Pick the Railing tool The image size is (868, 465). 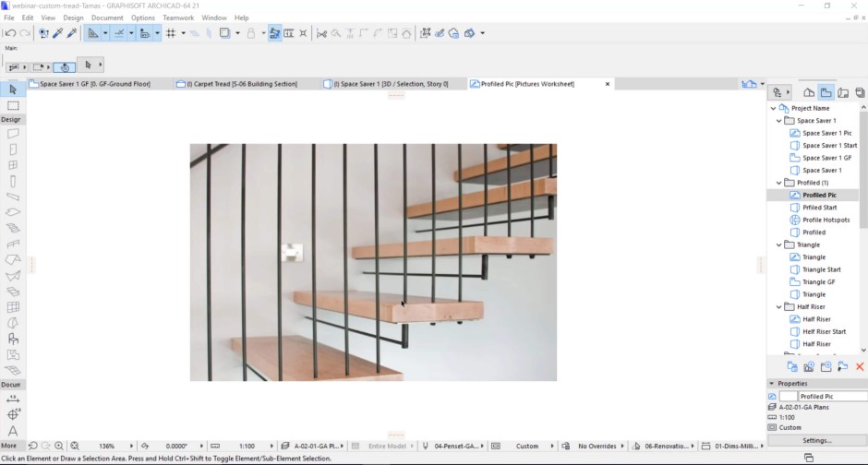point(13,244)
